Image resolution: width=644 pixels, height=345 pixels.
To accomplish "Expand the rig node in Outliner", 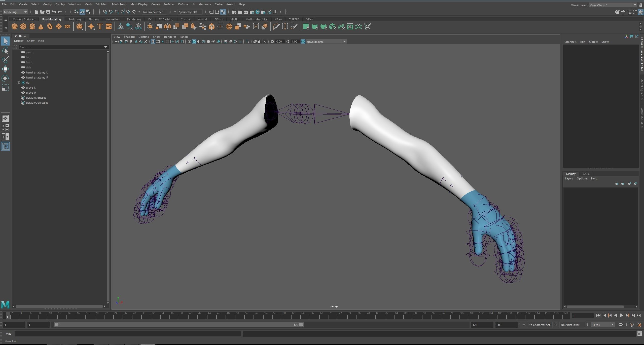I will [x=19, y=83].
